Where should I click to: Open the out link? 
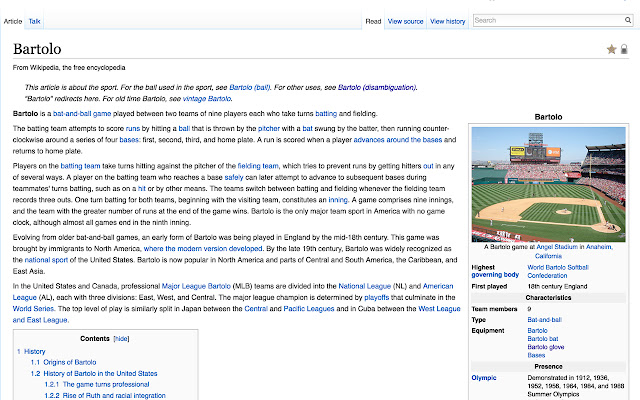tap(428, 166)
